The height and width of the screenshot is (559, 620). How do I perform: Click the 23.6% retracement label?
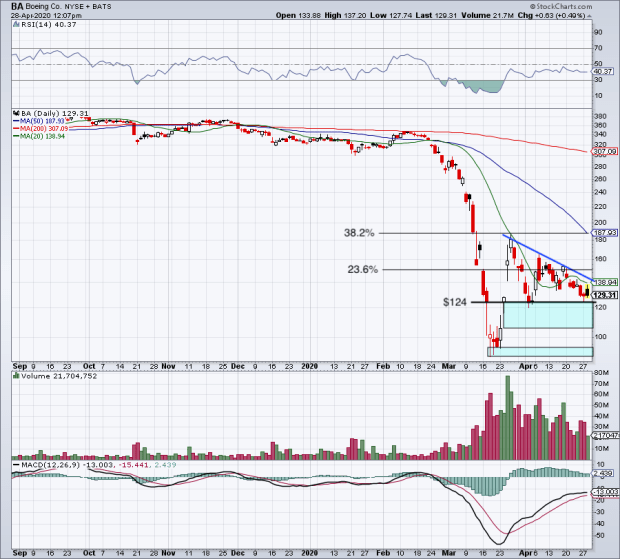pyautogui.click(x=363, y=270)
